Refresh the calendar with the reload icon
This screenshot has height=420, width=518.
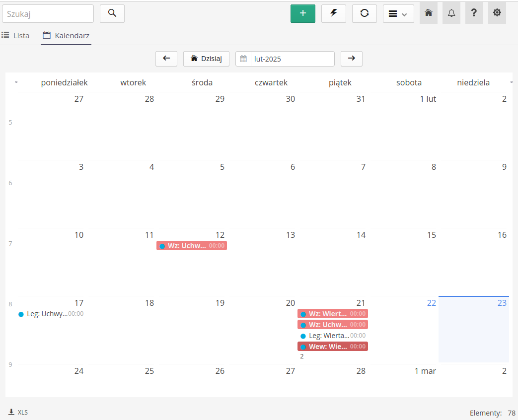click(365, 13)
